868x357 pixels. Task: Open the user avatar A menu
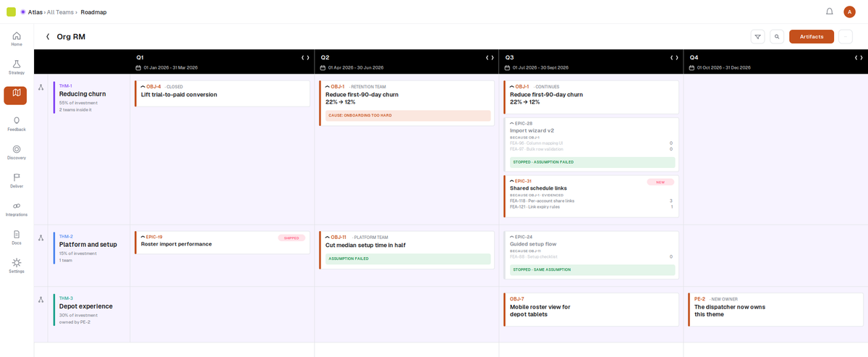(x=849, y=12)
